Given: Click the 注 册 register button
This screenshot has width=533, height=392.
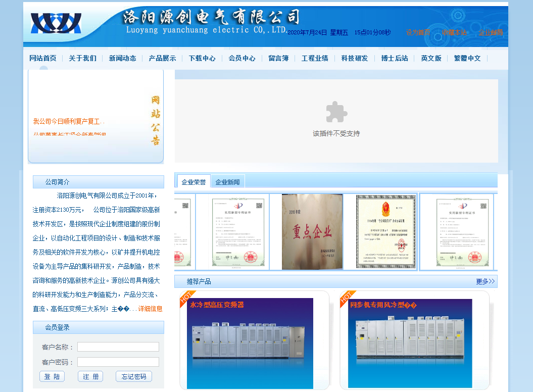Looking at the screenshot, I should 90,376.
